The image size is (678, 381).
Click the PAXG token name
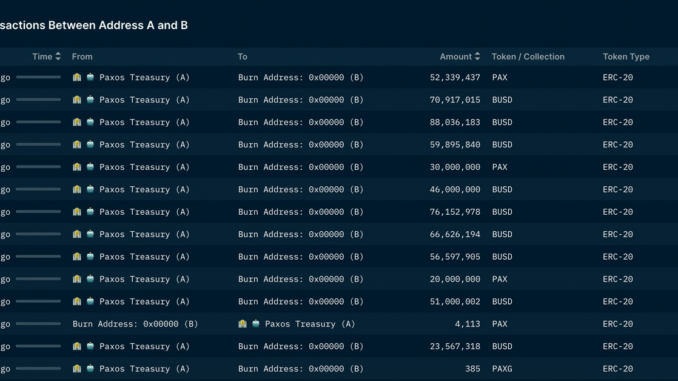pos(502,369)
